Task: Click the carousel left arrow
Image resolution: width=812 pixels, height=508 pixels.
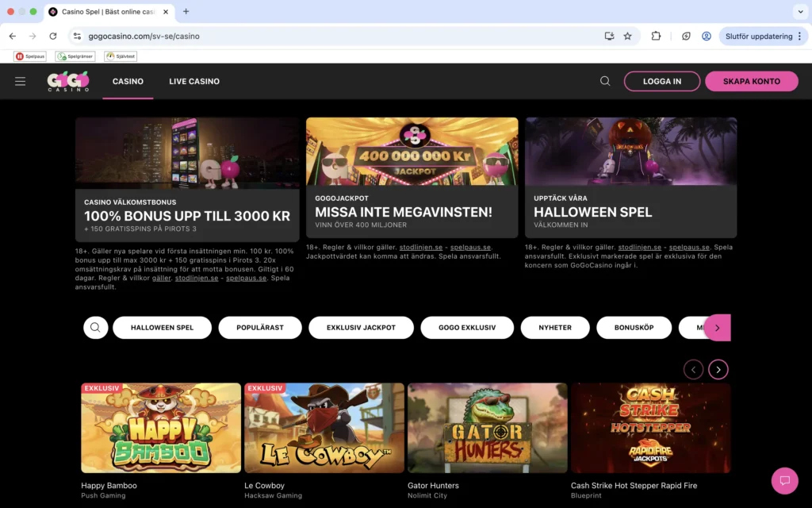Action: pos(693,369)
